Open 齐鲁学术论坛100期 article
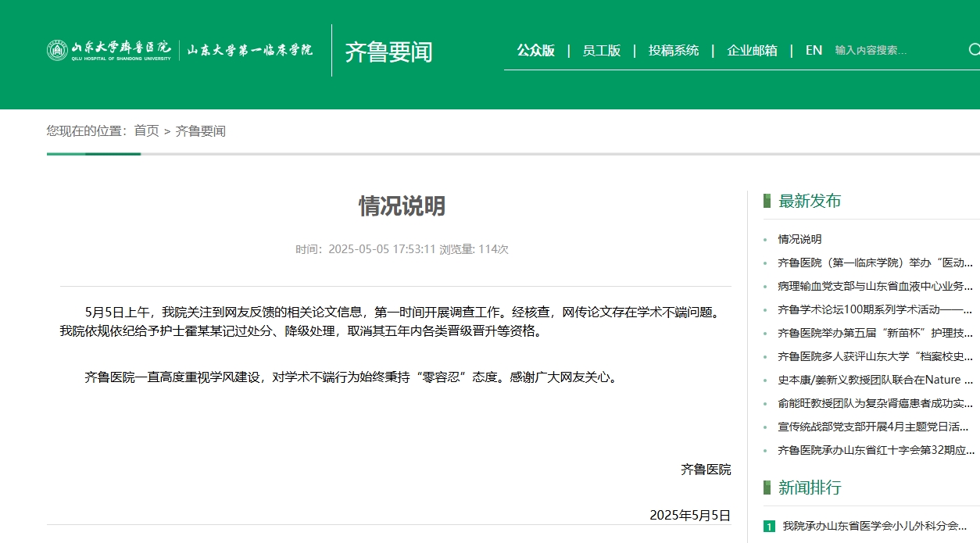 (874, 309)
